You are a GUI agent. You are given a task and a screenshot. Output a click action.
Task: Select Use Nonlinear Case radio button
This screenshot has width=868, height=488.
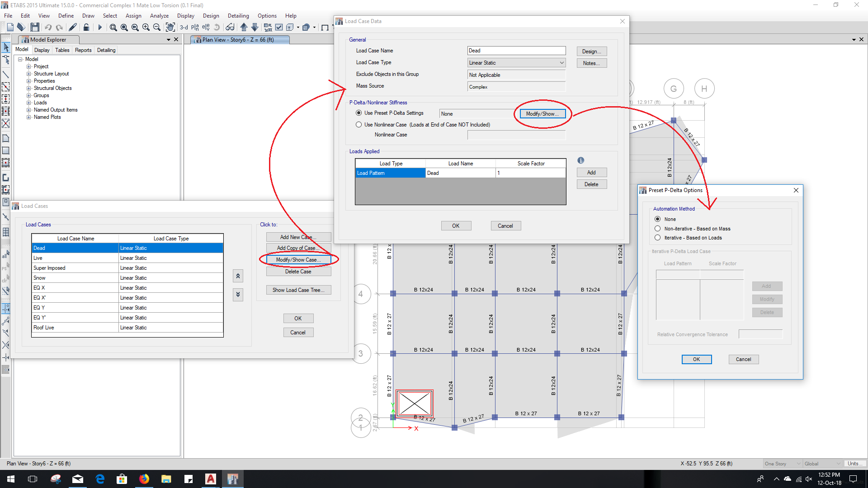pos(359,125)
